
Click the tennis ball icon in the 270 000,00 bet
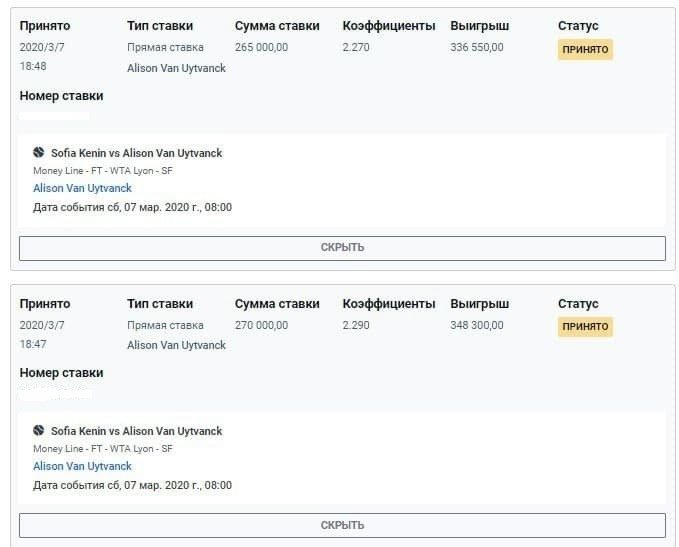39,431
